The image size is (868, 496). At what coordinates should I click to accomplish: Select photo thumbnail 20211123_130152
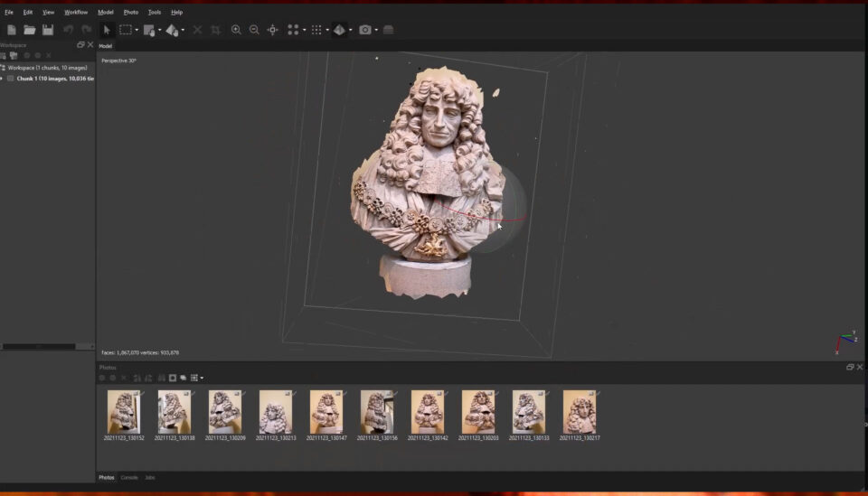[123, 412]
